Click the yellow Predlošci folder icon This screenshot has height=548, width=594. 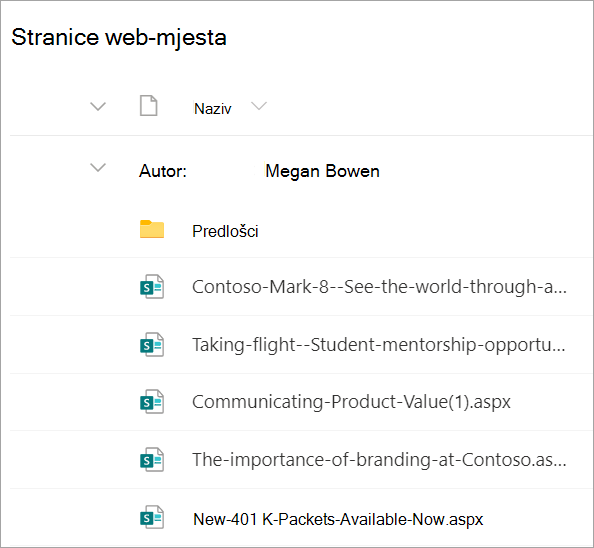[x=152, y=229]
